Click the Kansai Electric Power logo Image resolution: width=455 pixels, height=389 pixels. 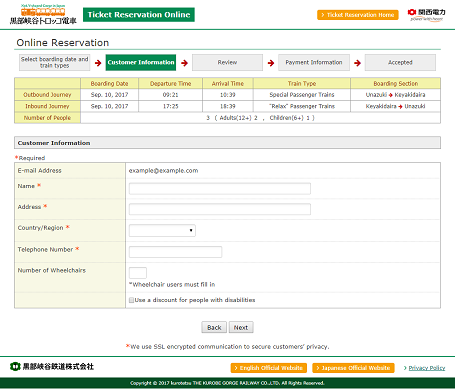[426, 15]
